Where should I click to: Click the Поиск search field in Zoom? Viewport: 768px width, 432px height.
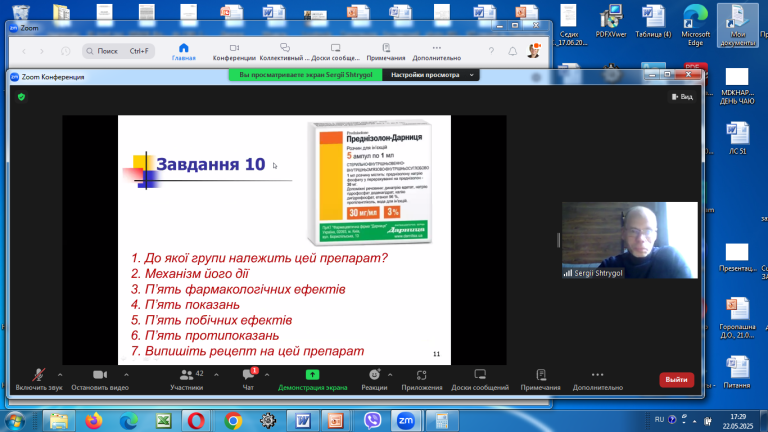pos(119,51)
